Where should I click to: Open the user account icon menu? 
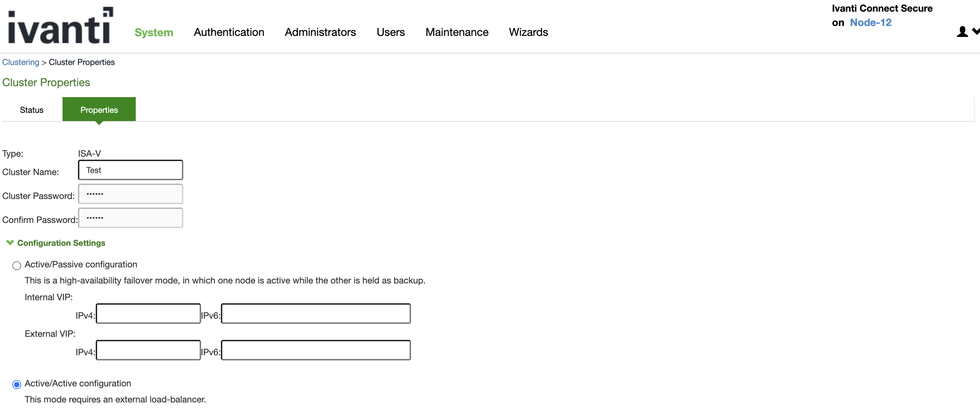coord(962,31)
